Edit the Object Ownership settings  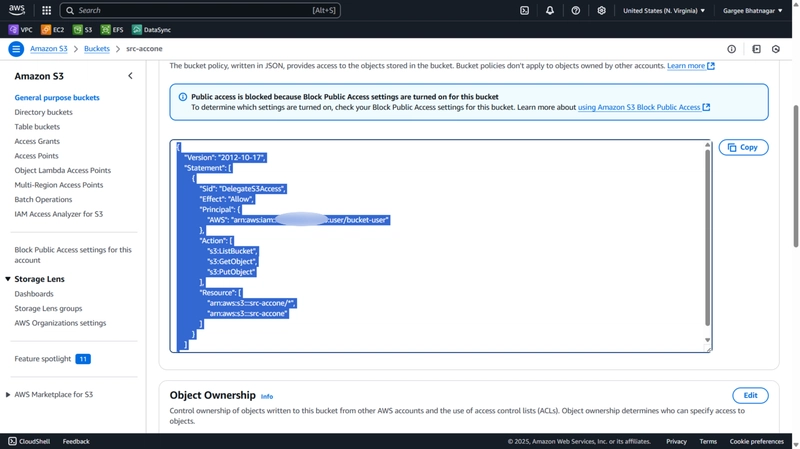click(750, 395)
